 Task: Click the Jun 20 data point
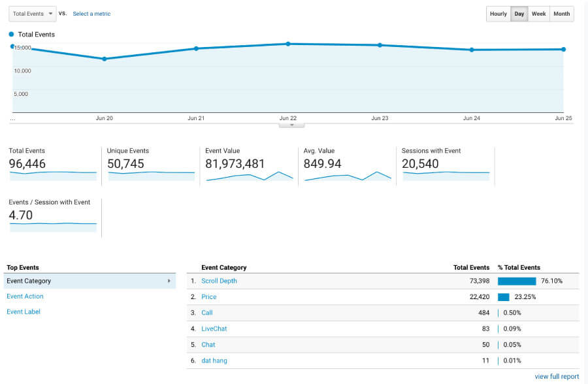click(x=105, y=59)
